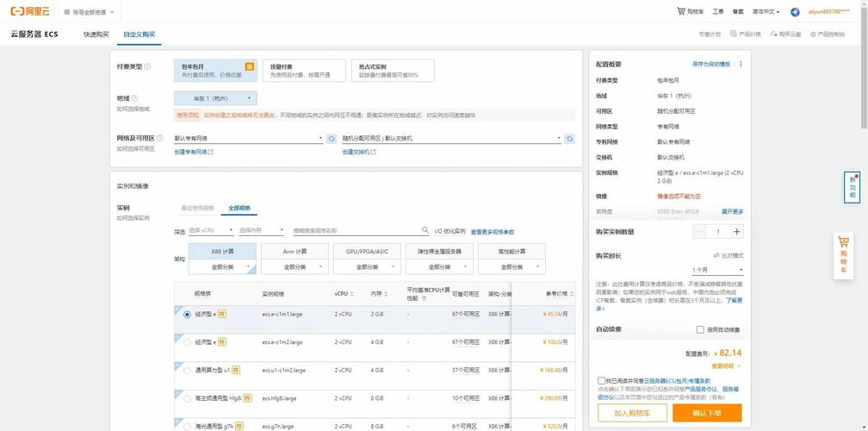Screen dimensions: 868x431
Task: Click the search magnifier in spec filter
Action: coord(425,230)
